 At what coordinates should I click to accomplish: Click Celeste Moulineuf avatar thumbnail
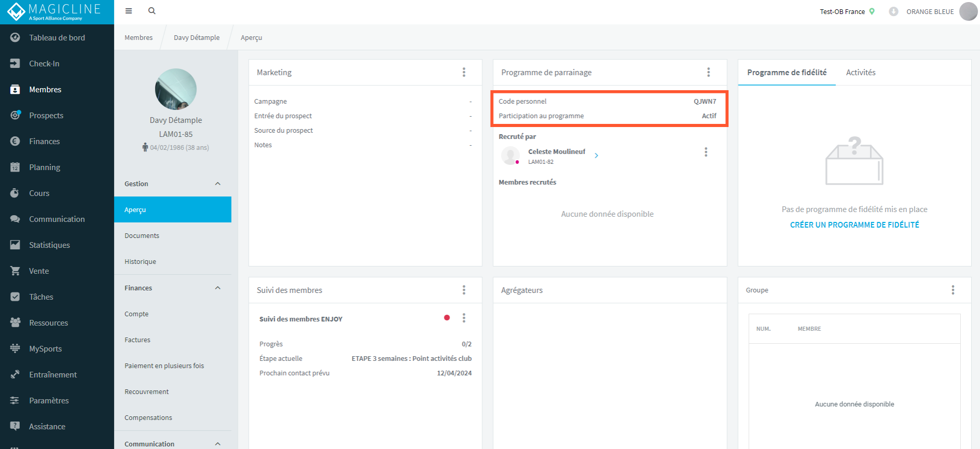(510, 156)
